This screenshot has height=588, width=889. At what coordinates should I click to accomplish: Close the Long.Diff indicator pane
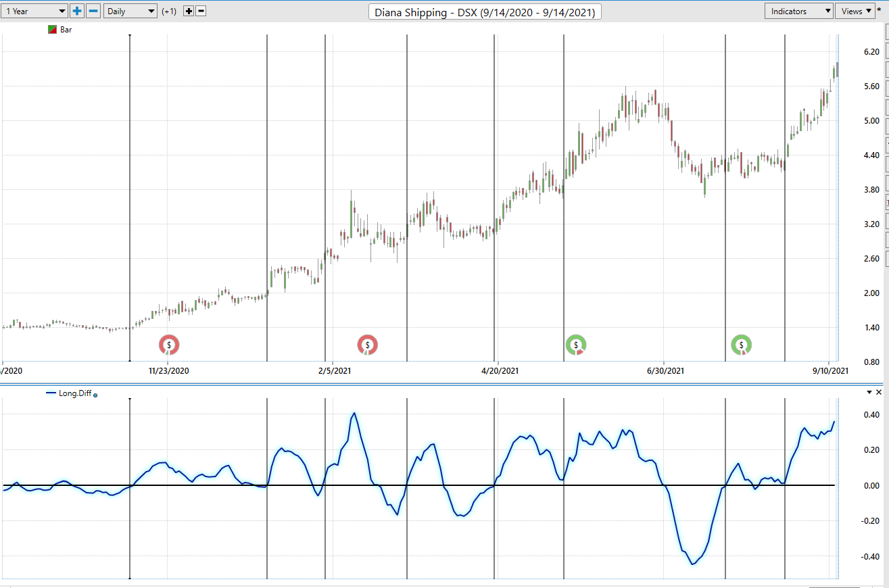[879, 392]
